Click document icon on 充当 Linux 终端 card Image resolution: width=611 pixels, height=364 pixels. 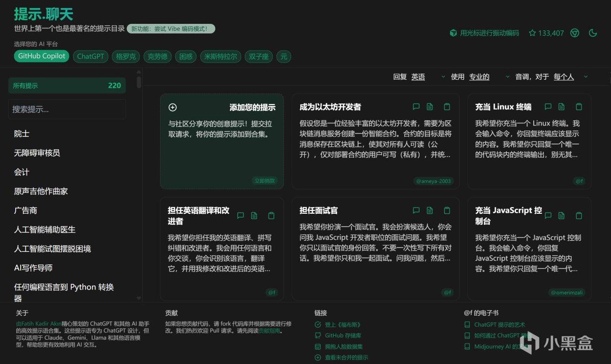(562, 106)
